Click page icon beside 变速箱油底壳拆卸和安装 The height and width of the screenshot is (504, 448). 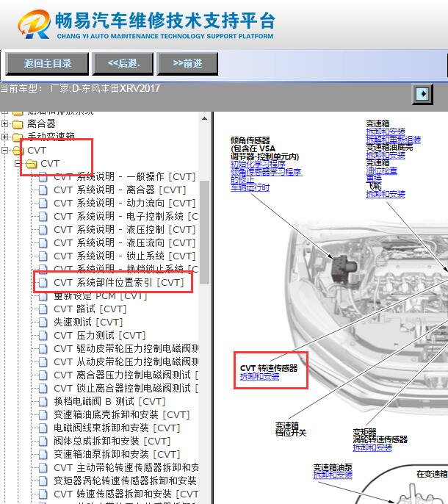point(43,414)
